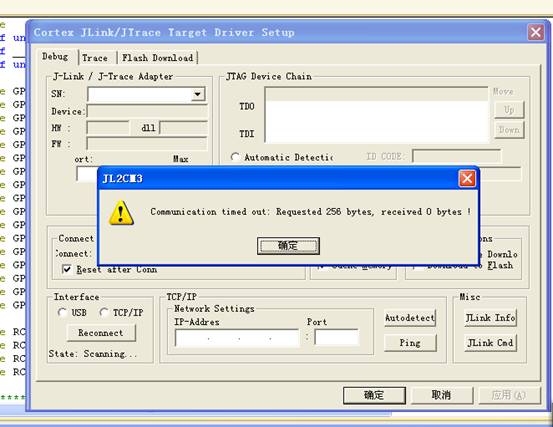Viewport: 553px width, 427px height.
Task: Click the Down button in JTAG Device Chain
Action: coord(509,130)
